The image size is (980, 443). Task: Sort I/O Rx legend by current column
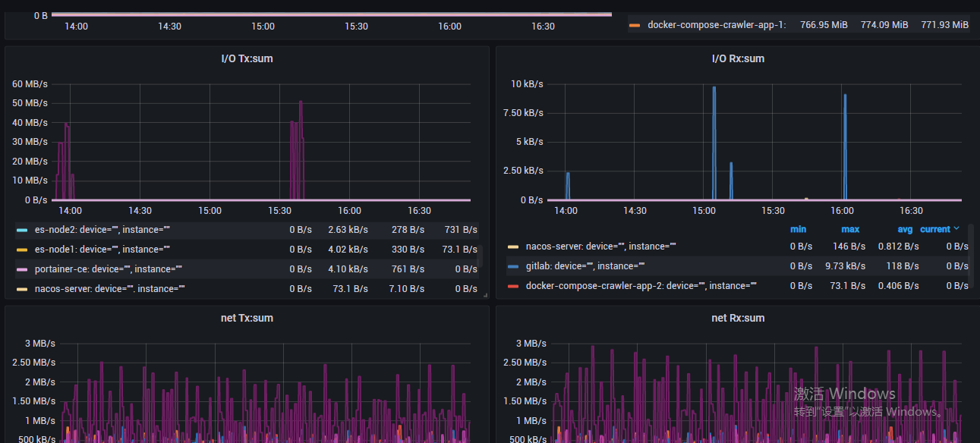[935, 229]
